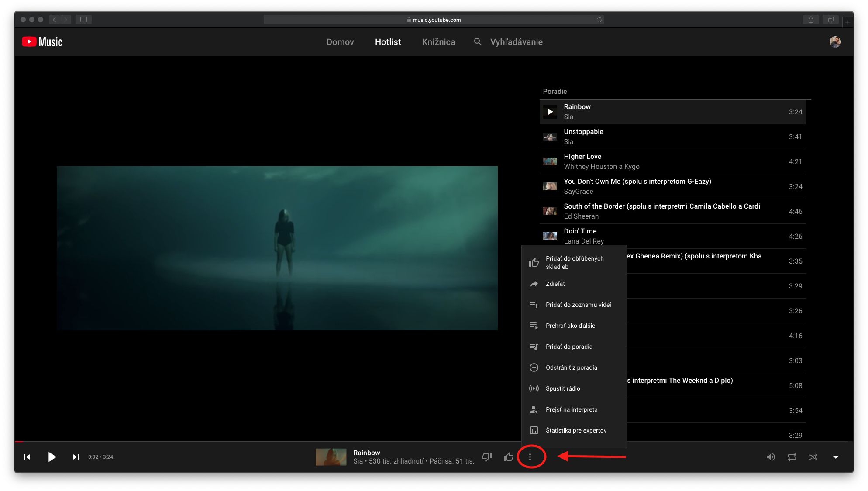Play Unstoppable by Sia from queue
The image size is (868, 491).
[672, 137]
